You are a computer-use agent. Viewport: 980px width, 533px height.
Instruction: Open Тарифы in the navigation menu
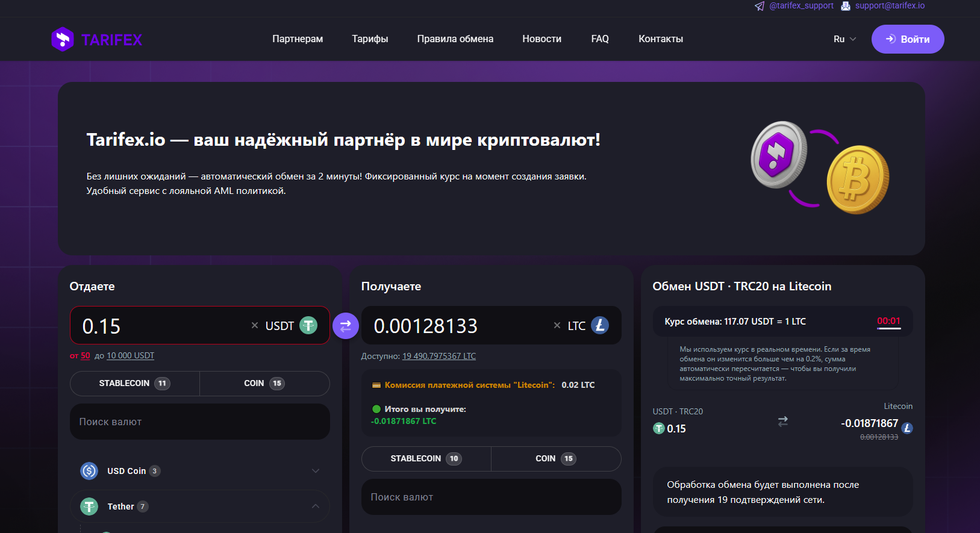click(370, 39)
